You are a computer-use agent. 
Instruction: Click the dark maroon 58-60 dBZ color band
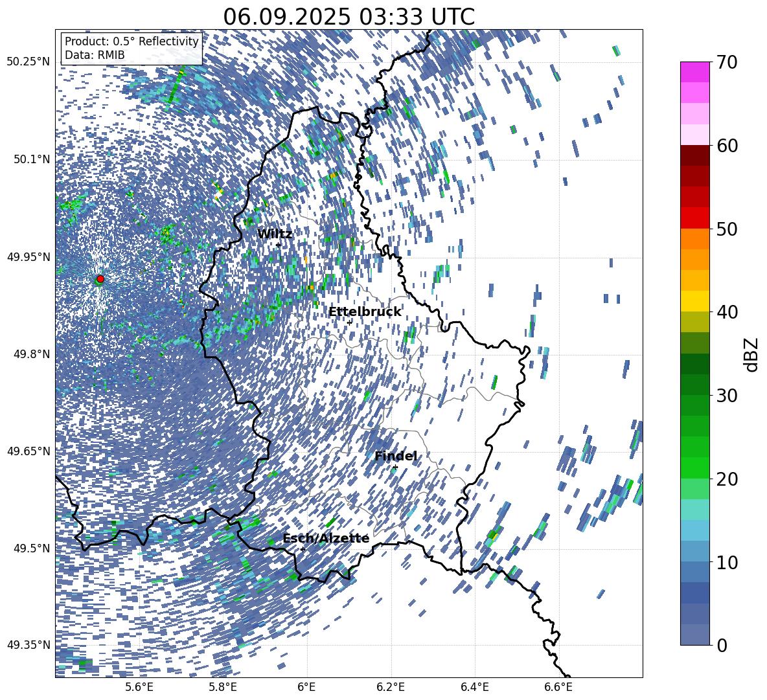point(694,155)
